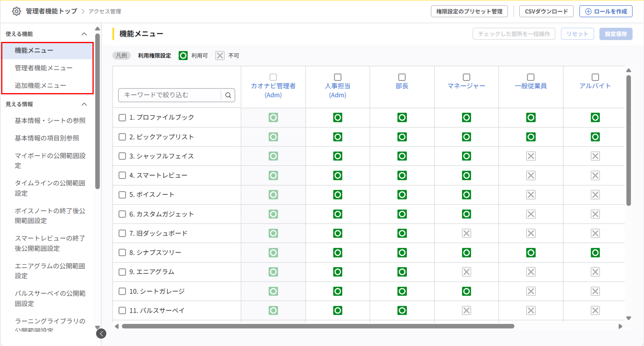Collapse the 見える情報 sidebar section
This screenshot has height=346, width=644.
click(x=84, y=104)
